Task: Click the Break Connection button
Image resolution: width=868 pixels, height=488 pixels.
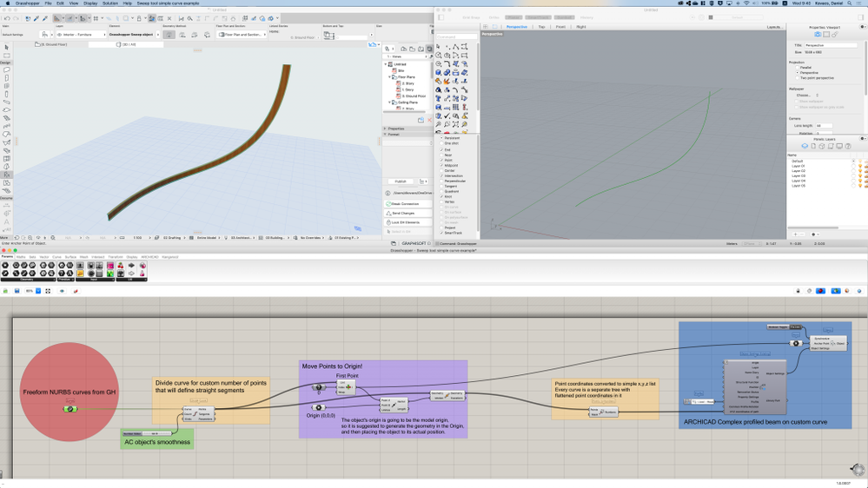Action: tap(404, 204)
